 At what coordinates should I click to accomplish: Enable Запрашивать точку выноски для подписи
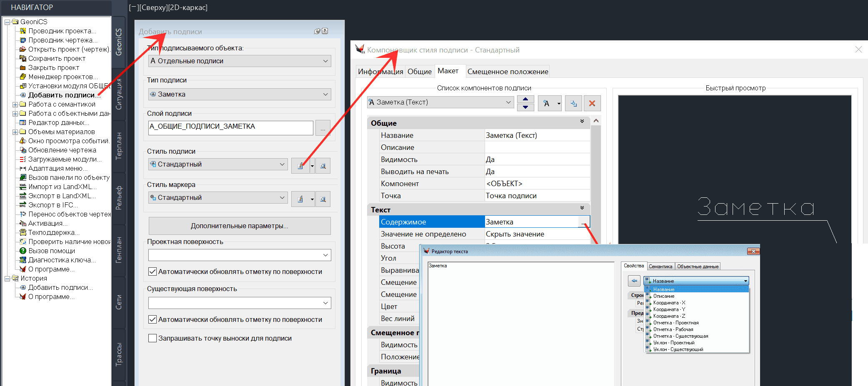[153, 338]
